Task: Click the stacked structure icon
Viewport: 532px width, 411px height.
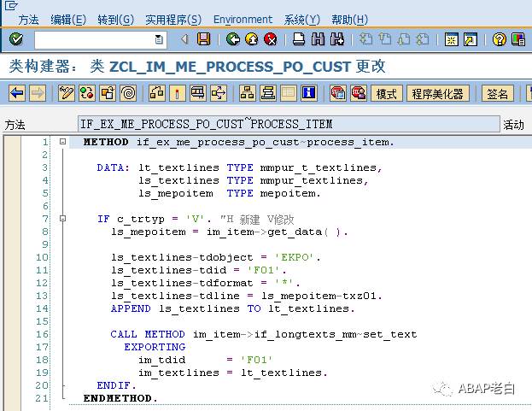Action: (x=268, y=93)
